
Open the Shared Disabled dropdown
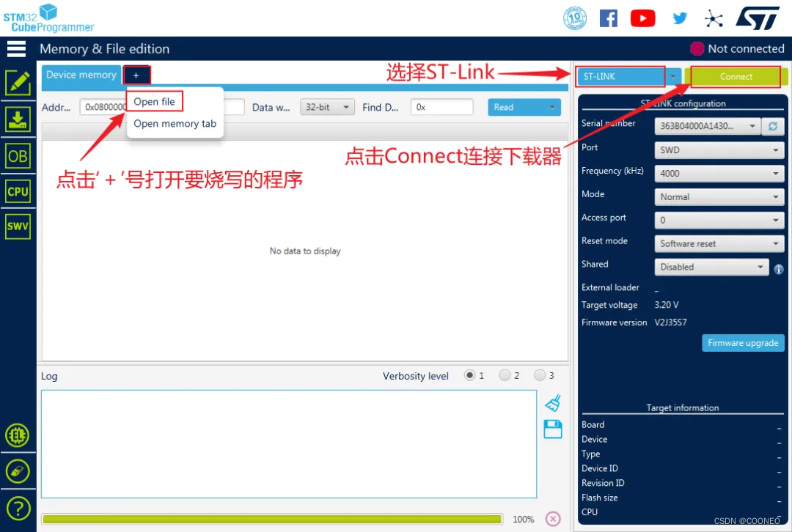[x=711, y=267]
